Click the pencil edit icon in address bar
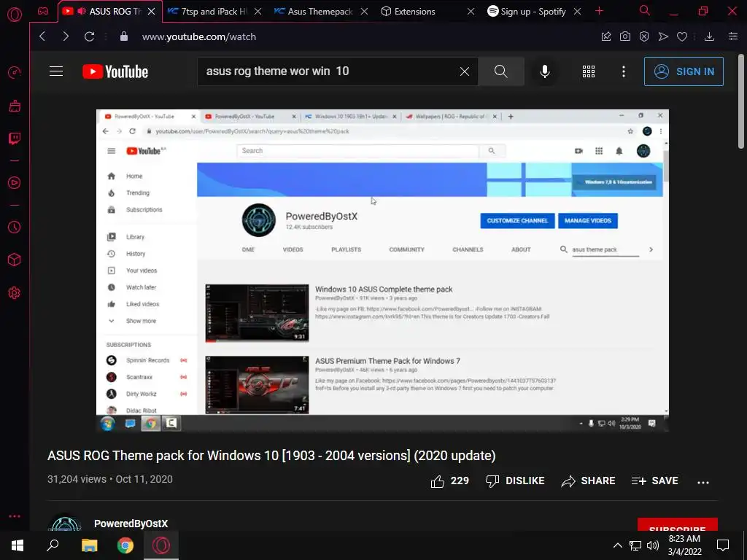This screenshot has height=560, width=747. (606, 36)
